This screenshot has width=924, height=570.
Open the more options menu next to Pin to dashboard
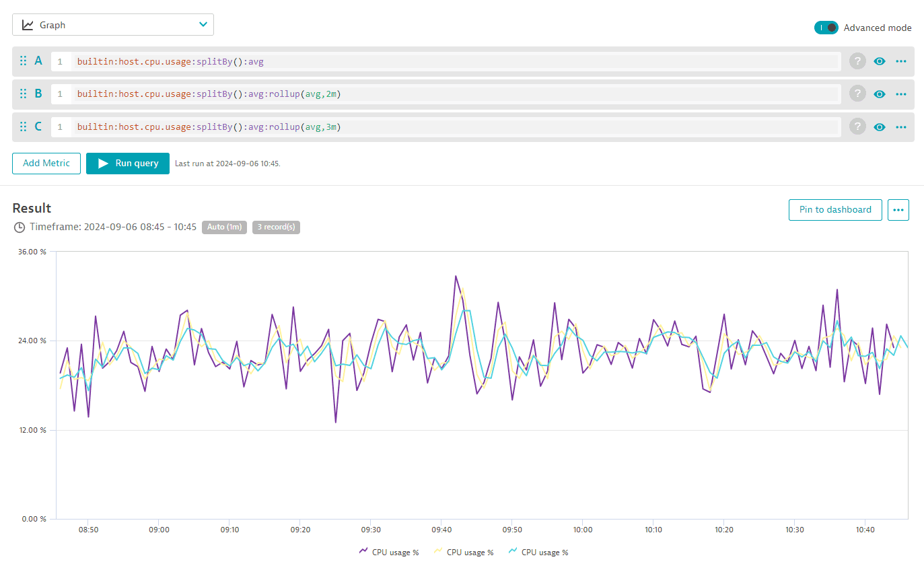pos(898,209)
